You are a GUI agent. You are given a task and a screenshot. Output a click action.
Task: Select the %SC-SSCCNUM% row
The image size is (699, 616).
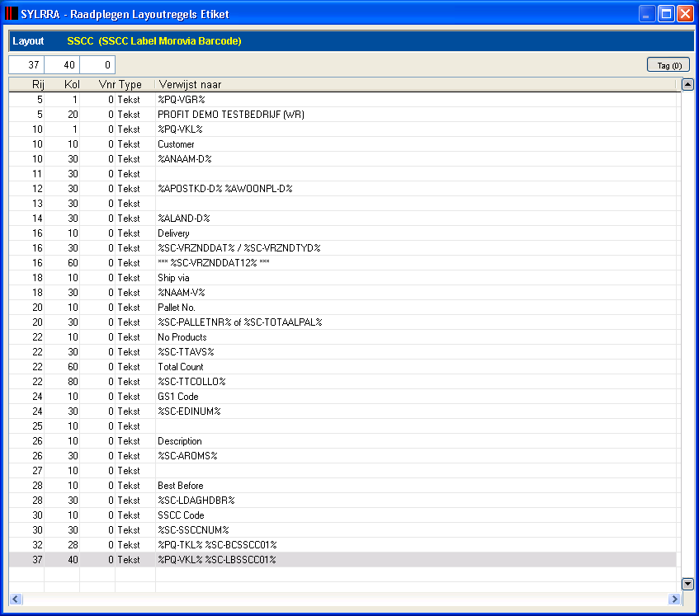342,530
